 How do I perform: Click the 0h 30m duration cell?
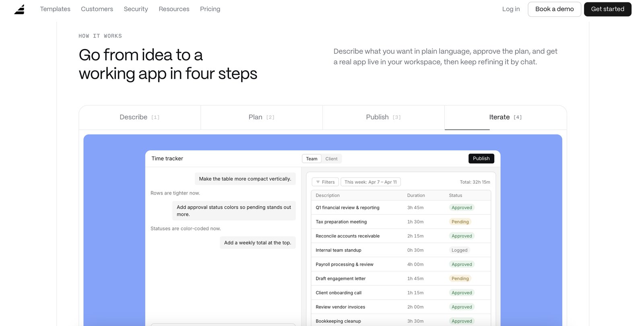click(415, 250)
